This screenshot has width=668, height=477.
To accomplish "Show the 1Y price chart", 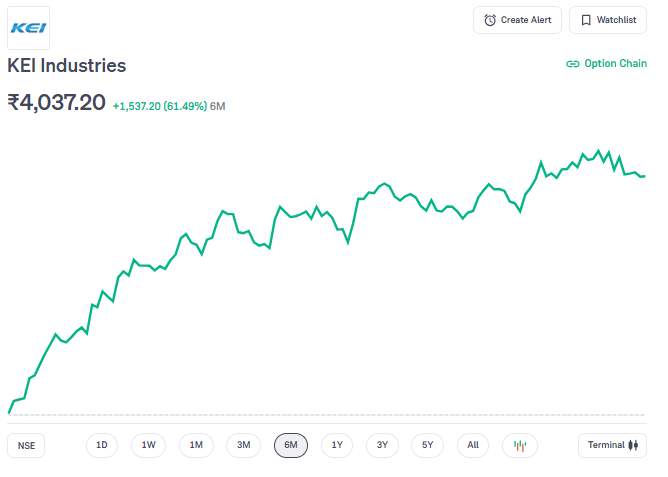I will click(x=337, y=445).
